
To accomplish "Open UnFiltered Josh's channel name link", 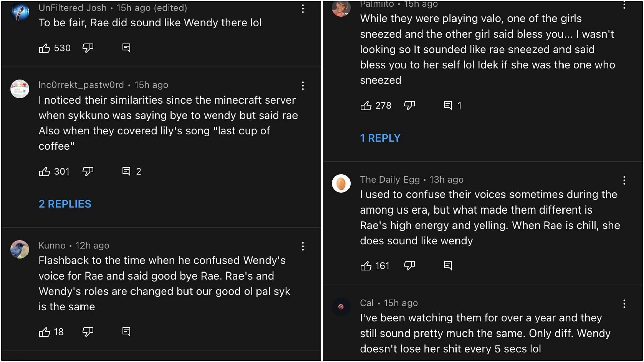I will (x=72, y=8).
